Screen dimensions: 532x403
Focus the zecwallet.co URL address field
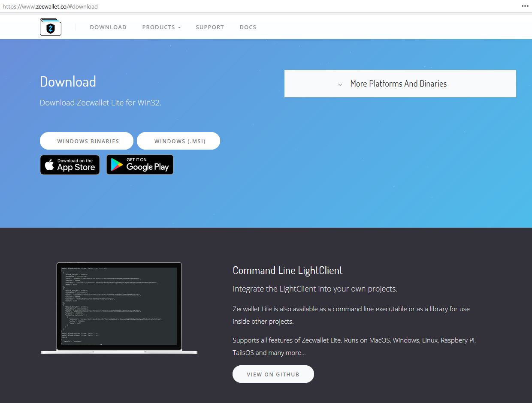(x=51, y=6)
